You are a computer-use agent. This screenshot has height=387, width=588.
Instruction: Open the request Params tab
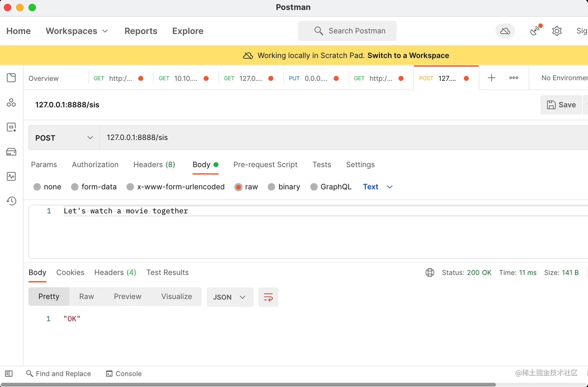[x=44, y=165]
